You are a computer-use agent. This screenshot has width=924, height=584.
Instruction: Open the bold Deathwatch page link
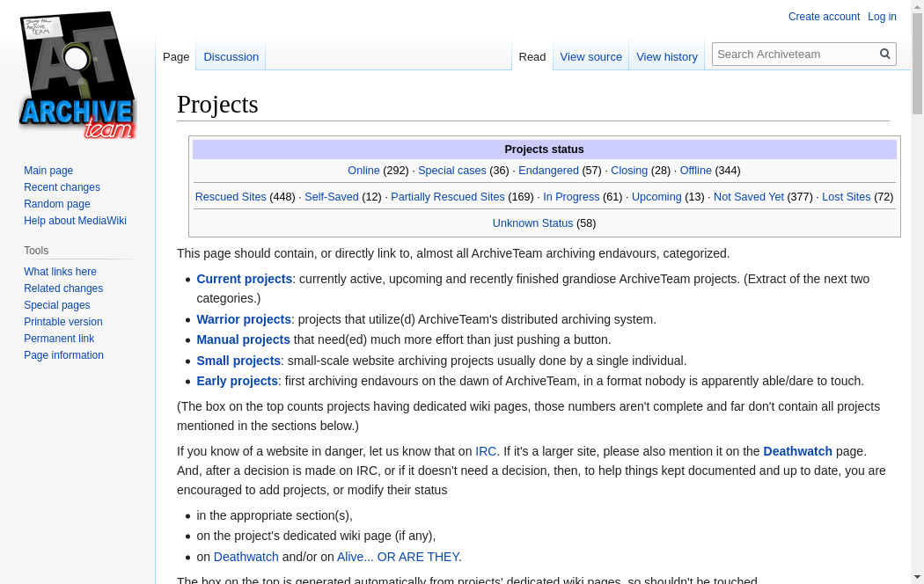pyautogui.click(x=797, y=451)
